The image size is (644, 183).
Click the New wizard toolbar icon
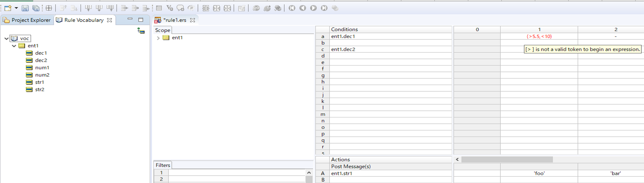tap(8, 8)
